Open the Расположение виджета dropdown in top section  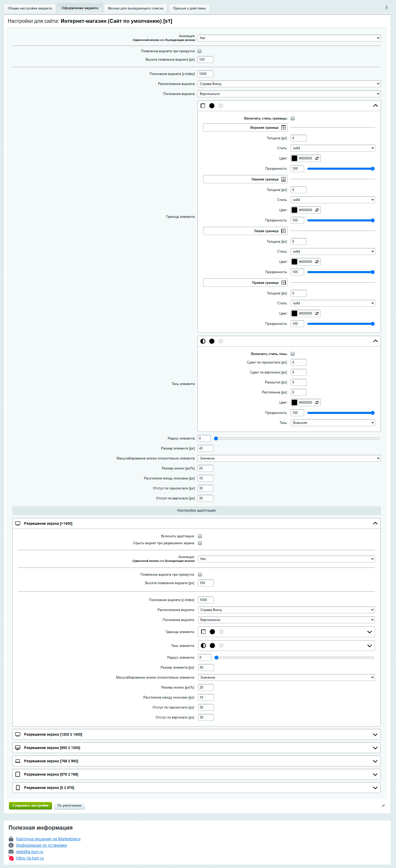(x=289, y=84)
